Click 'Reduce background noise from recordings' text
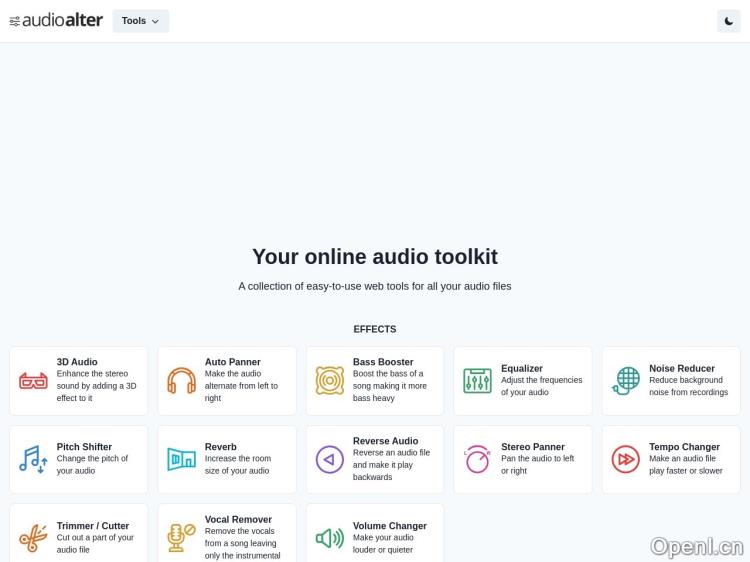Viewport: 750px width, 562px height. pos(688,386)
